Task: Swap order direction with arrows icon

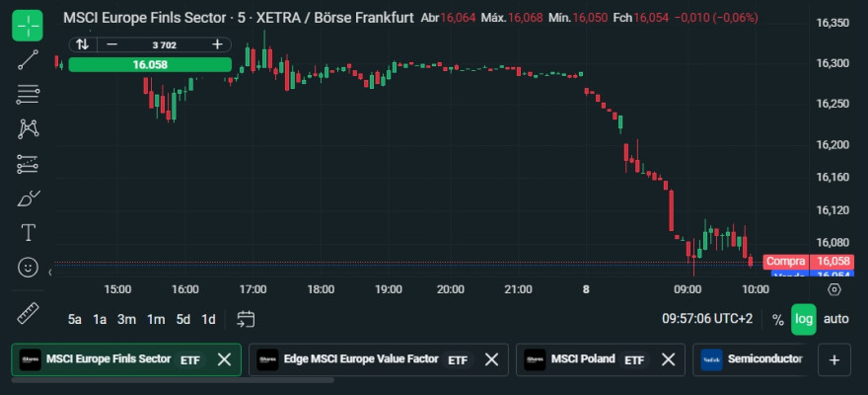Action: (x=83, y=44)
